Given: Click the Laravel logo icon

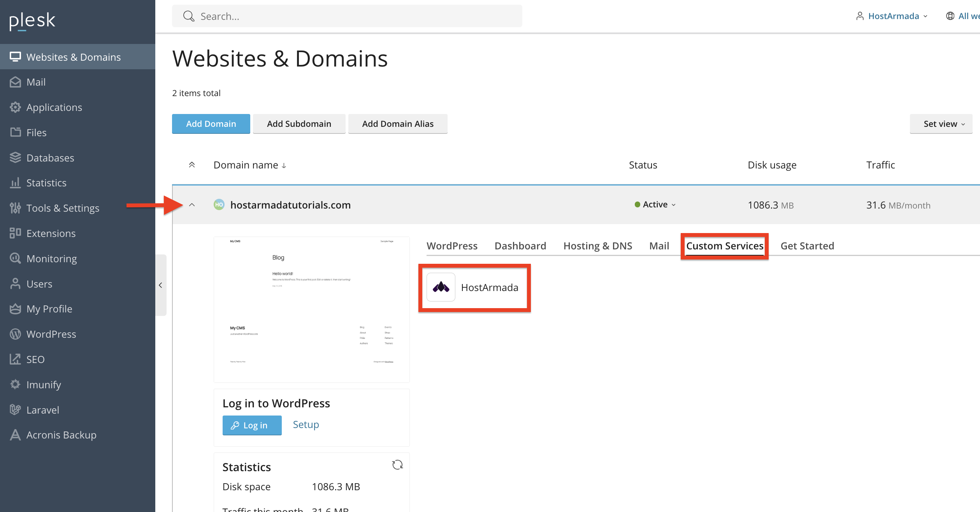Looking at the screenshot, I should [x=15, y=410].
